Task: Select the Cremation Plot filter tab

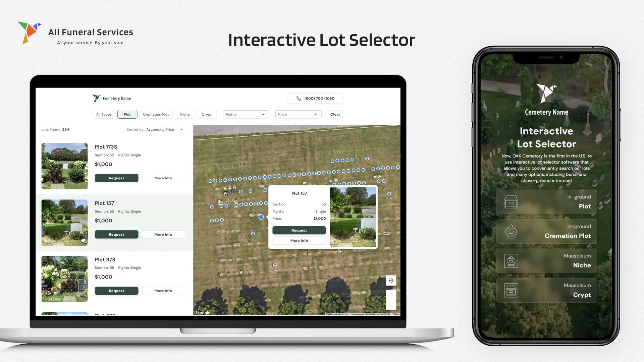Action: (x=156, y=114)
